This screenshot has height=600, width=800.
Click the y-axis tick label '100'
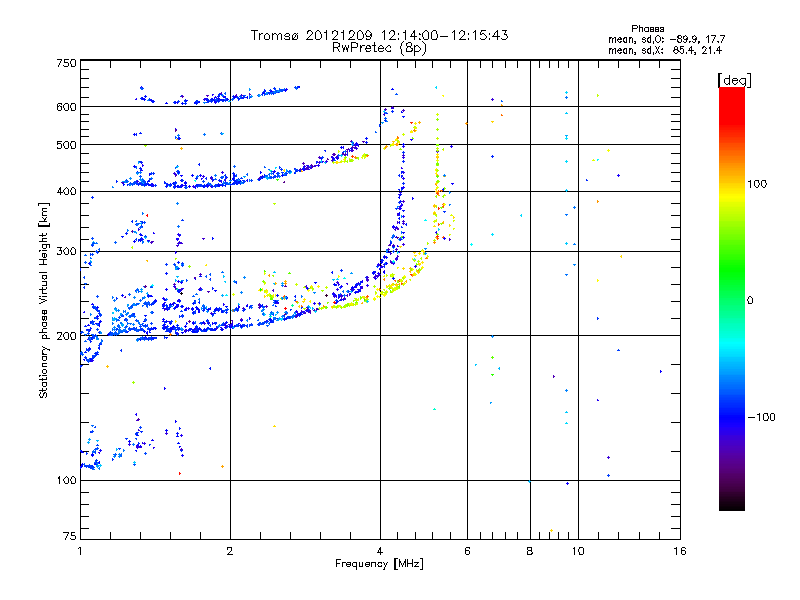(x=66, y=481)
